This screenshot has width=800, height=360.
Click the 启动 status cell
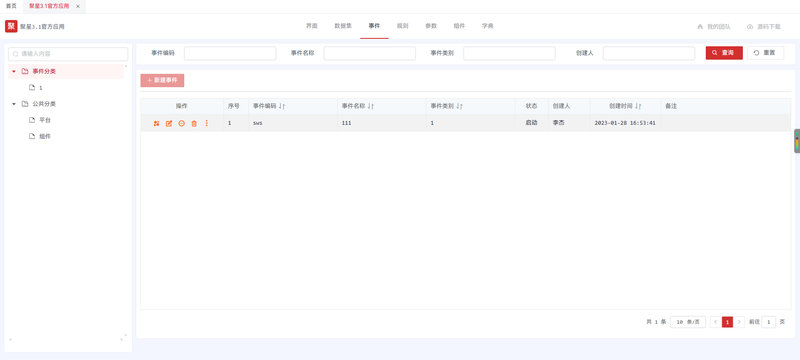coord(532,123)
